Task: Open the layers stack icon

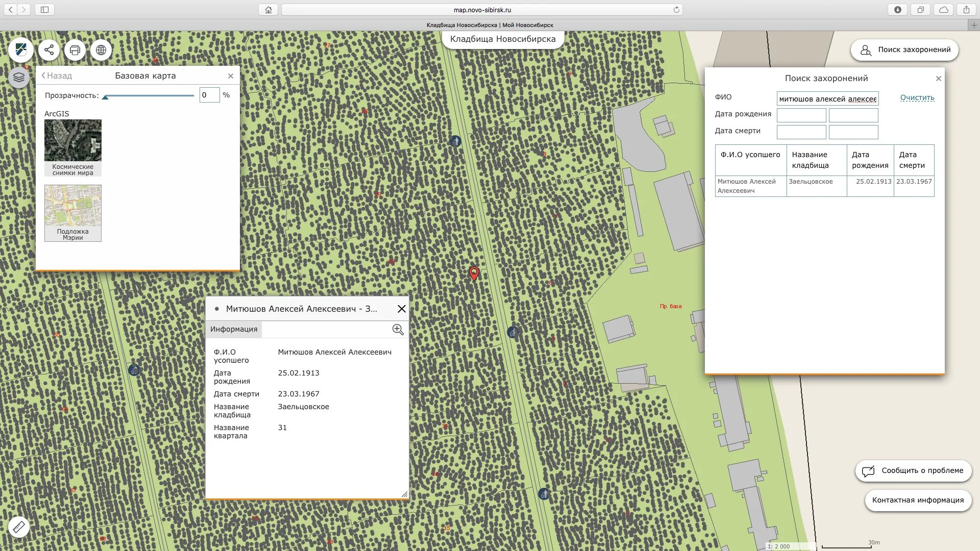Action: pyautogui.click(x=19, y=78)
